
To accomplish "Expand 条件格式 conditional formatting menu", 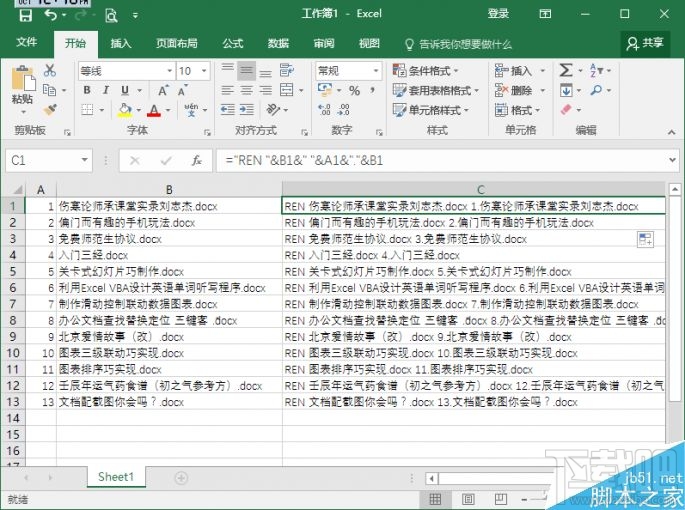I will 426,71.
